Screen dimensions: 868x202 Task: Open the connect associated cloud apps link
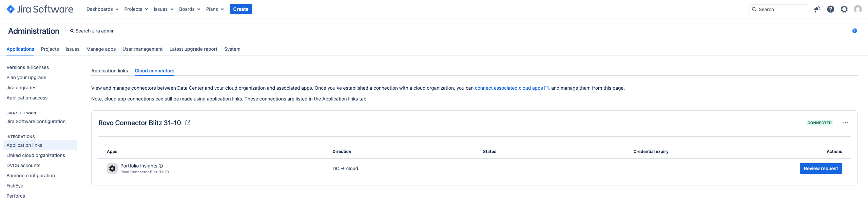[x=509, y=88]
